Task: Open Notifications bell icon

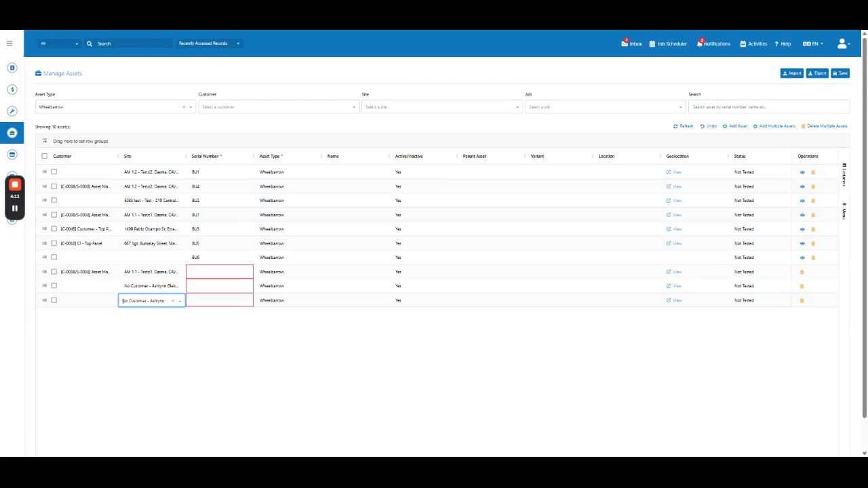Action: (x=700, y=43)
